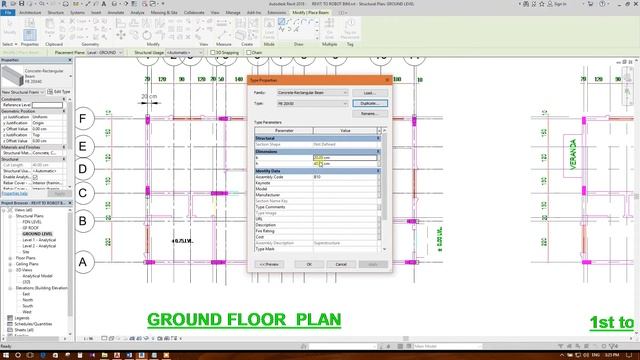Switch to the Structure ribbon tab
Screen dimensions: 640x360
(56, 13)
